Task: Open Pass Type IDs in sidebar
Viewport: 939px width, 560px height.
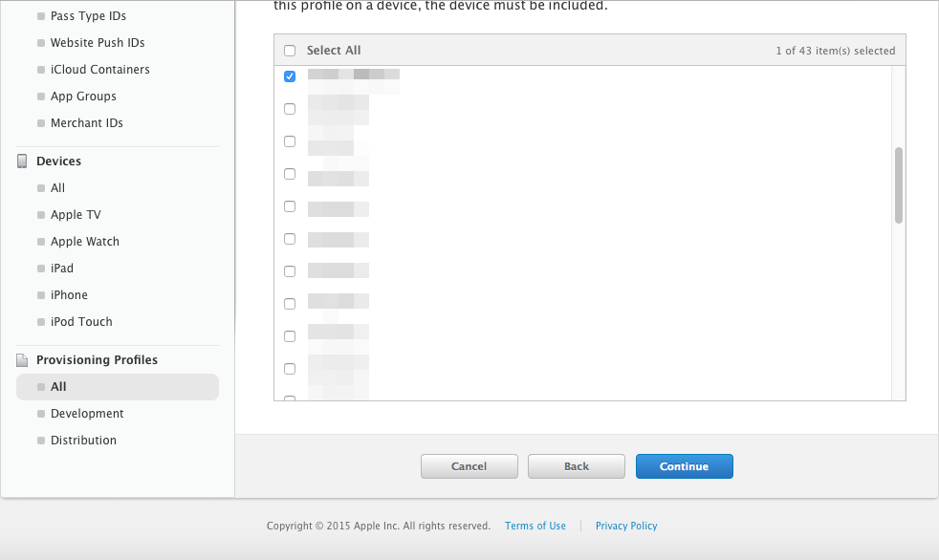Action: point(88,16)
